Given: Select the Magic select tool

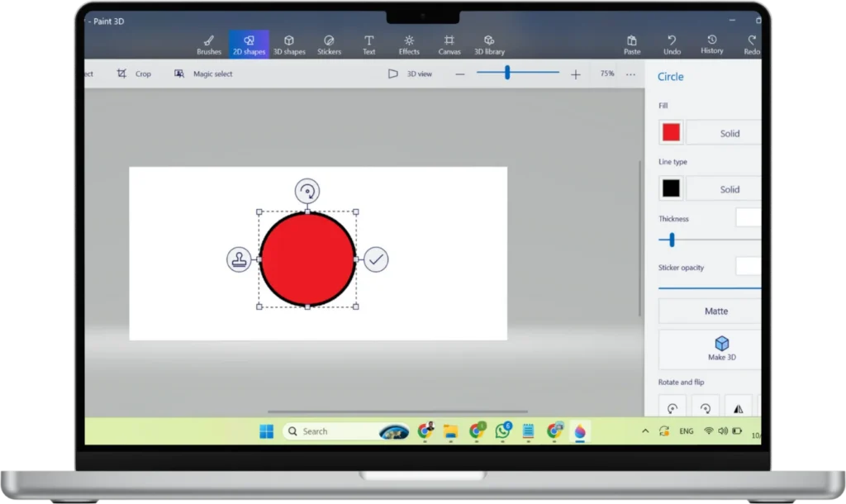Looking at the screenshot, I should 205,74.
